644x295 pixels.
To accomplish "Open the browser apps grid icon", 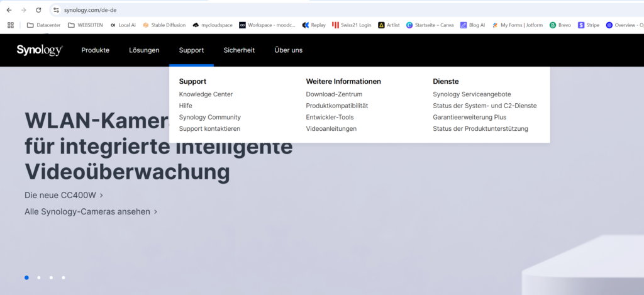I will (11, 25).
